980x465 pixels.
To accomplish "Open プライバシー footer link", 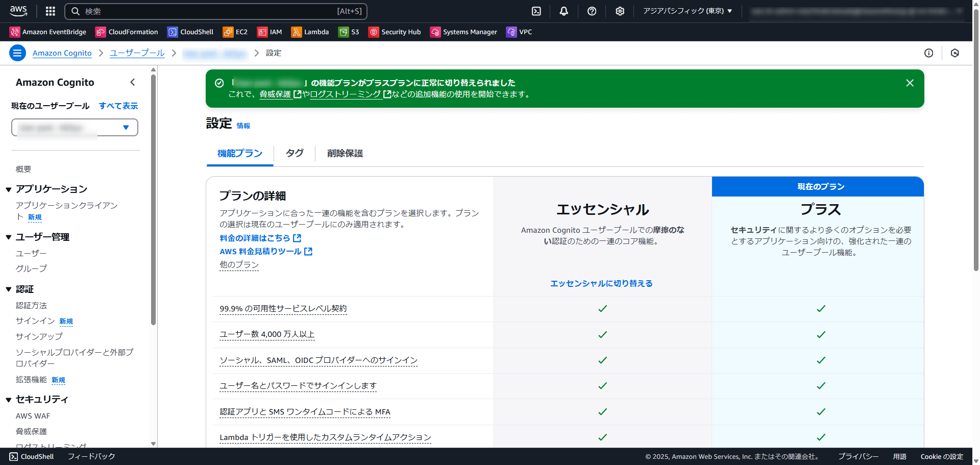I will coord(858,456).
